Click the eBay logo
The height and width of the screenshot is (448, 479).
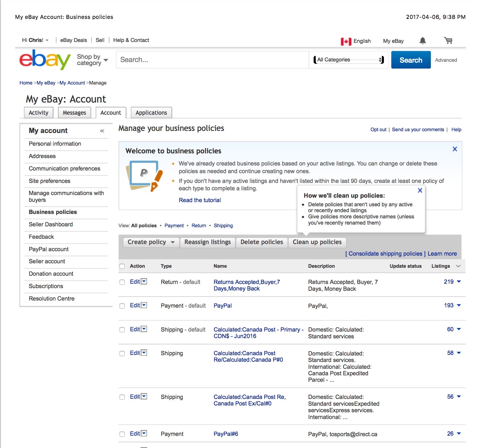pos(45,59)
